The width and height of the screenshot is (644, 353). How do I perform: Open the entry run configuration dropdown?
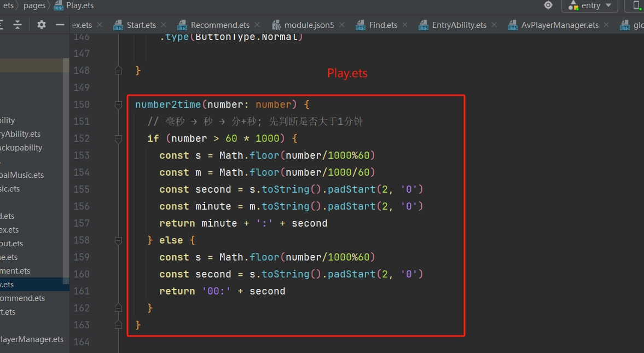[589, 5]
